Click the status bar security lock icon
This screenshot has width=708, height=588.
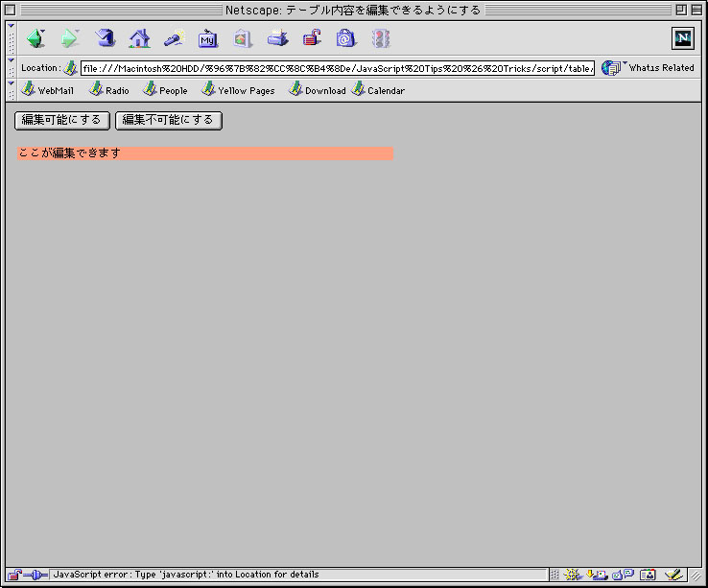tap(15, 575)
